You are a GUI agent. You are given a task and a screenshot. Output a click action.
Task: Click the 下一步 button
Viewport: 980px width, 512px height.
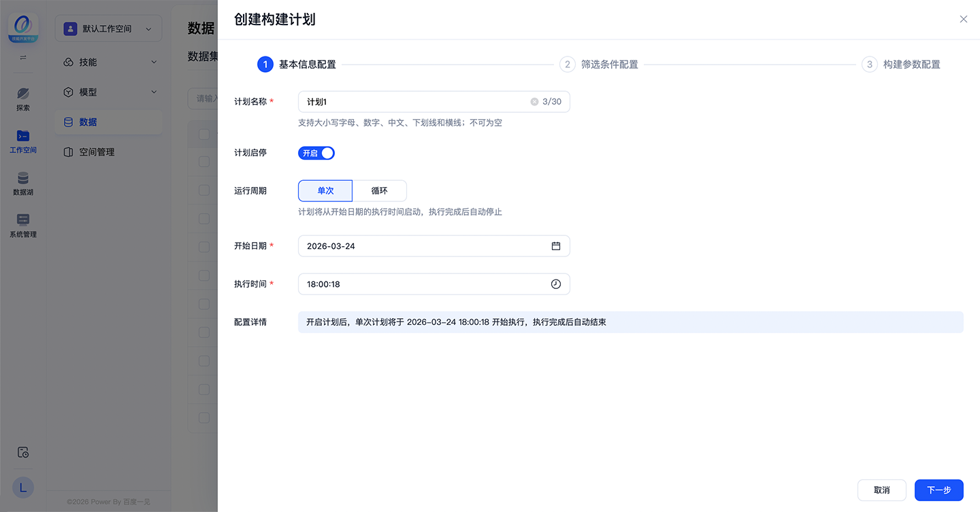point(939,490)
